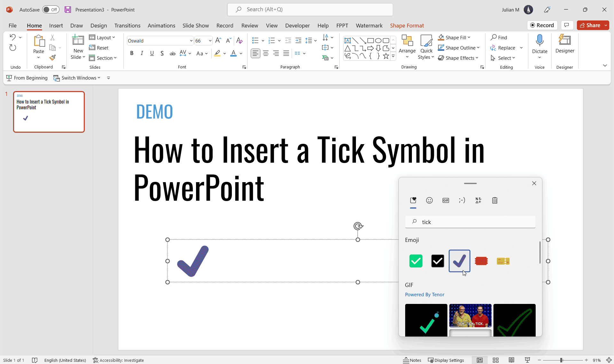Toggle bold formatting
The height and width of the screenshot is (364, 614).
pos(131,53)
